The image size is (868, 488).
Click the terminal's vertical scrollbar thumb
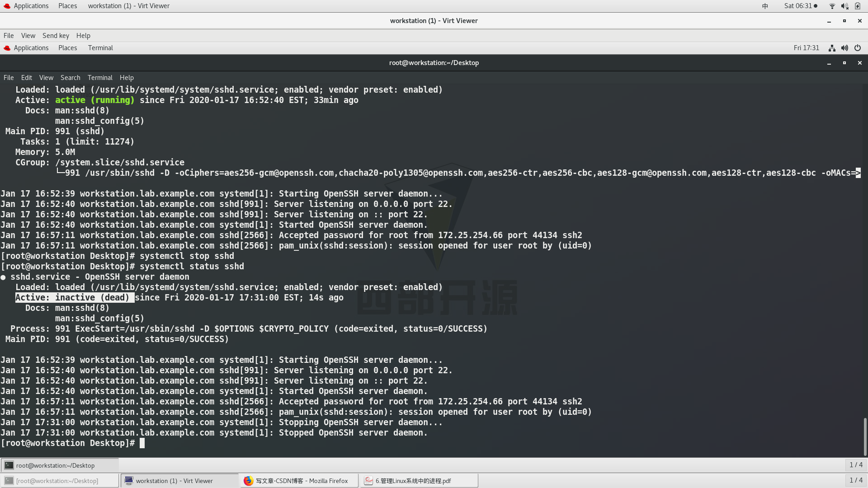click(865, 436)
